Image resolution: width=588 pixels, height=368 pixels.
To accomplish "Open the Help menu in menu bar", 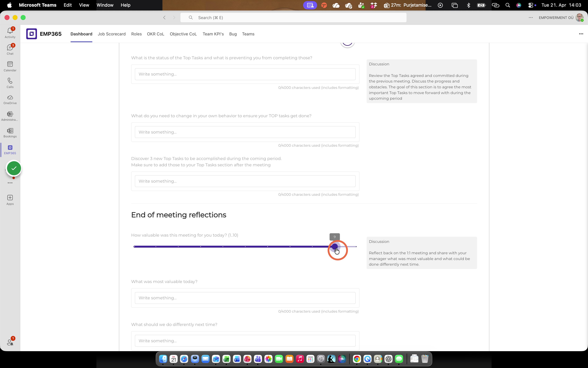I will (x=125, y=5).
